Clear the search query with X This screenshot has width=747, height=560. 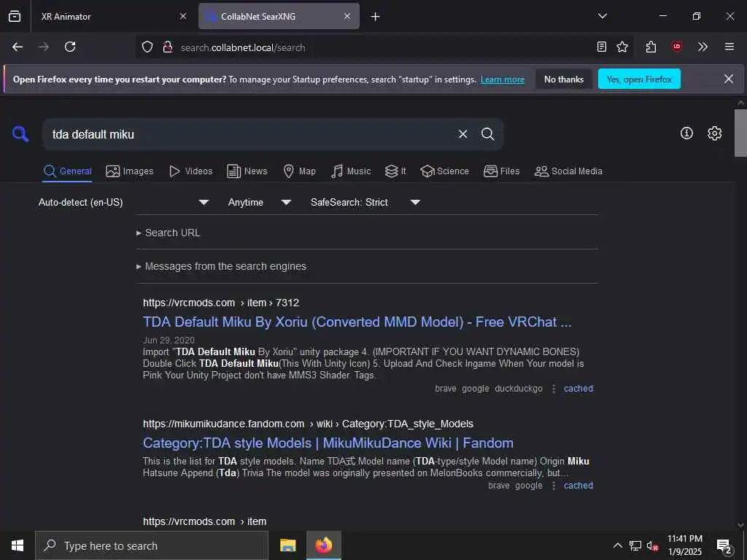(462, 134)
